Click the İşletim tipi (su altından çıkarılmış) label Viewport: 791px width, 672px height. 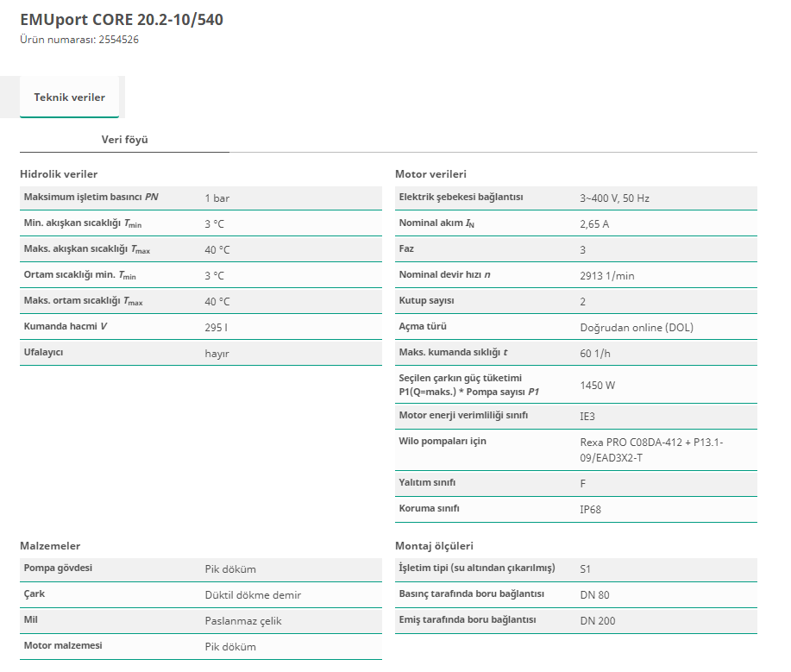pyautogui.click(x=477, y=568)
